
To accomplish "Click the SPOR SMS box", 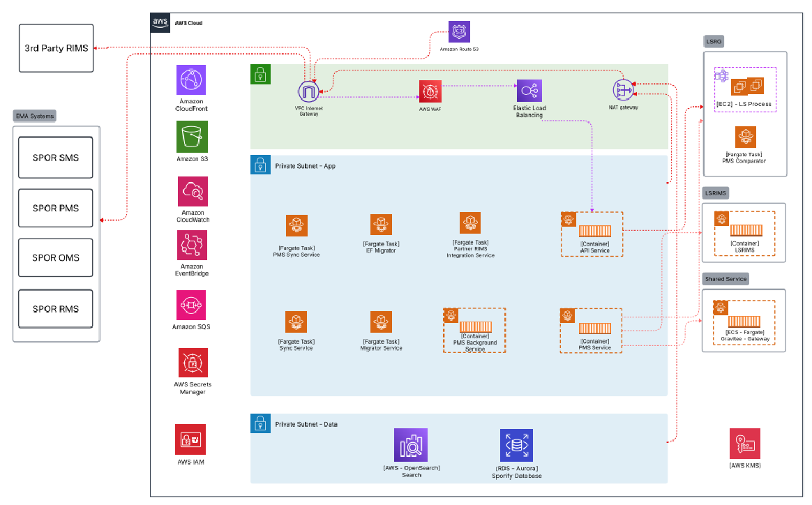I will pos(55,158).
